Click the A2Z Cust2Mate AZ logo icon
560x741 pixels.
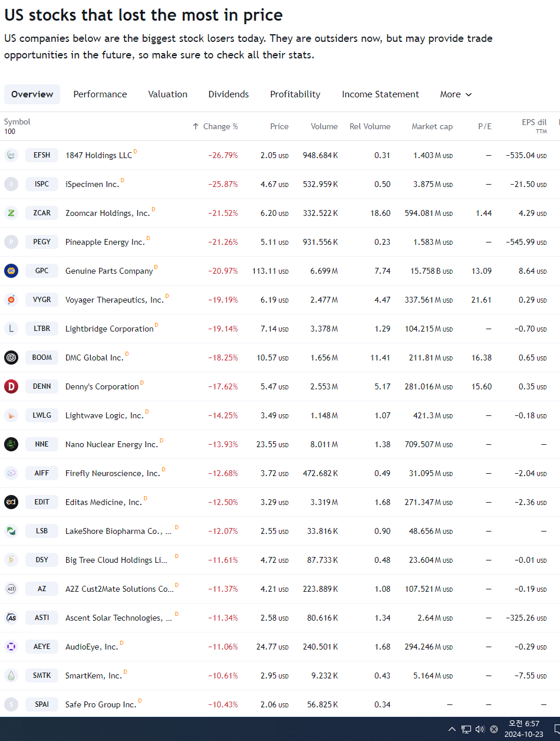[x=11, y=589]
